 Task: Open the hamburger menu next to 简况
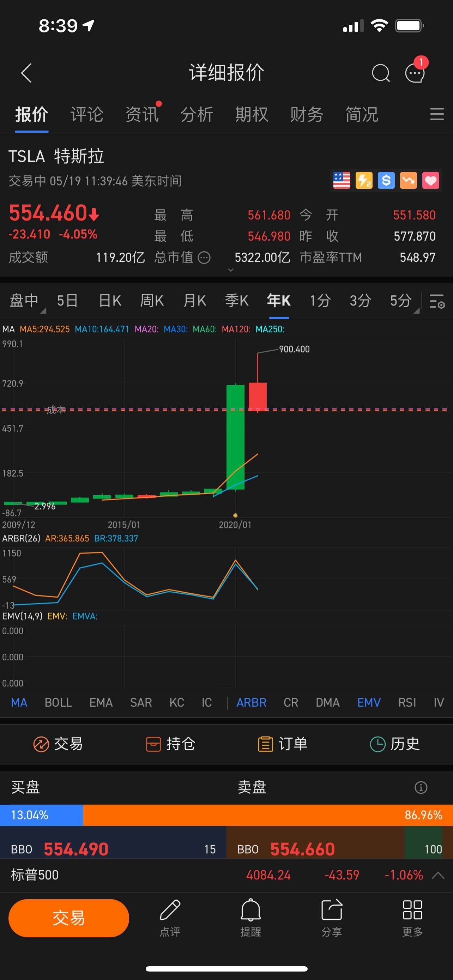437,114
